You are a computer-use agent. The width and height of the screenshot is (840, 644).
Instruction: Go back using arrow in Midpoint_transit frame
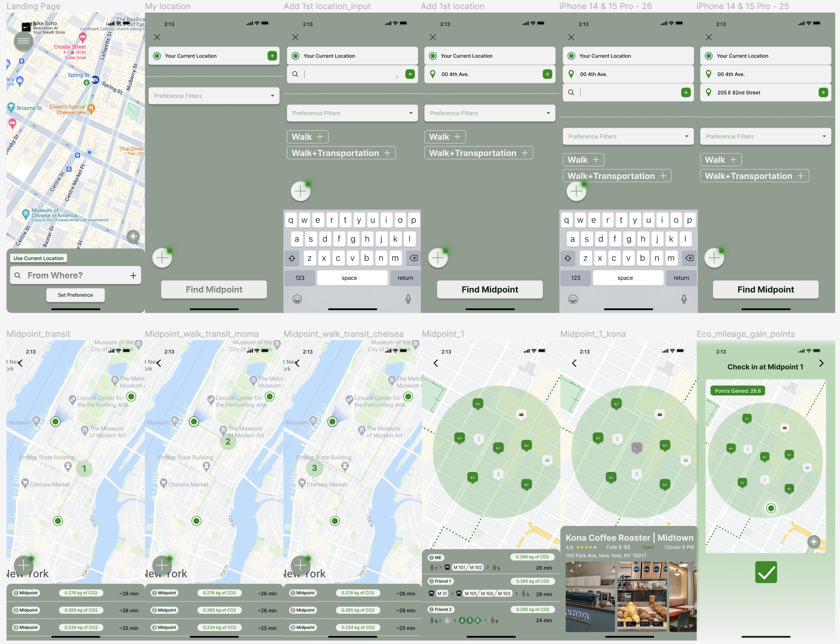tap(20, 363)
